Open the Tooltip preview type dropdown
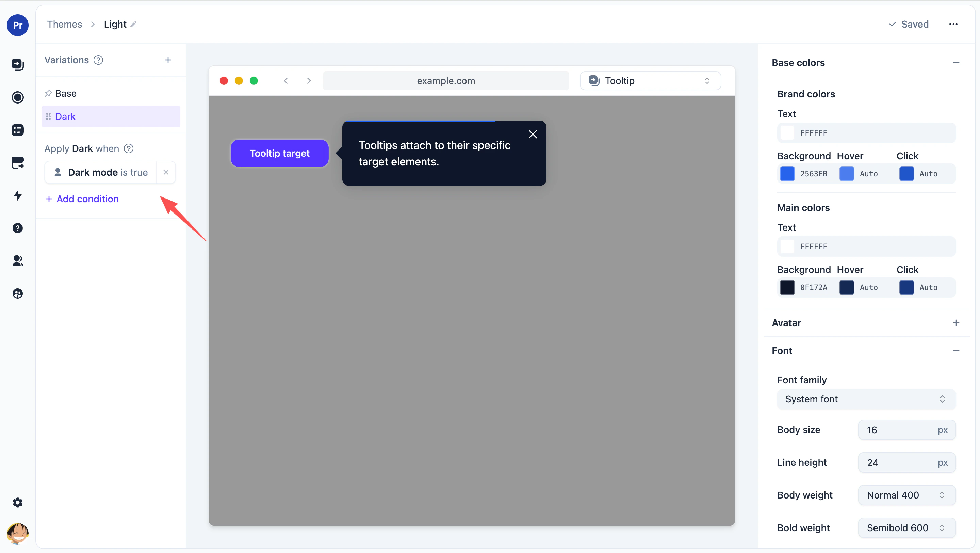 click(650, 81)
